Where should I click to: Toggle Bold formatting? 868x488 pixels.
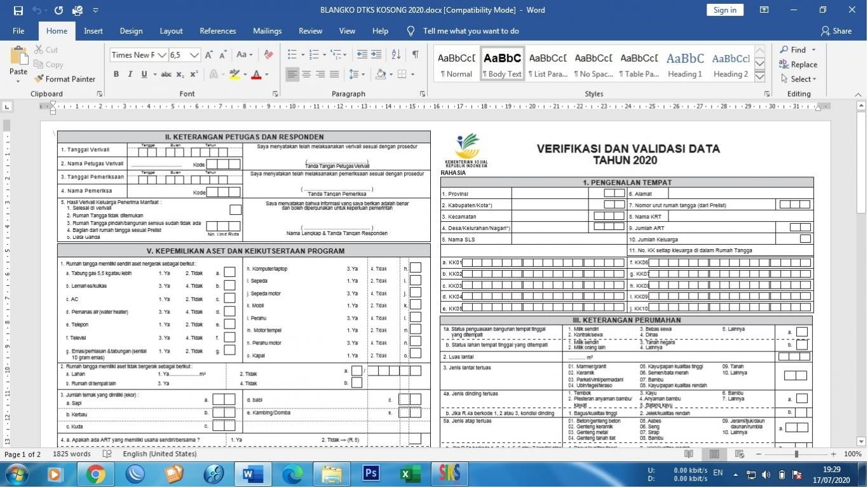click(x=116, y=74)
